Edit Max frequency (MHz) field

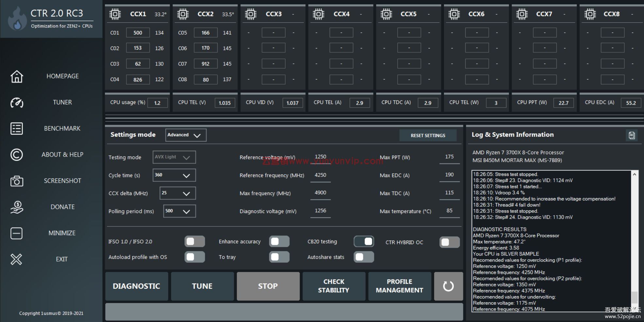(321, 193)
